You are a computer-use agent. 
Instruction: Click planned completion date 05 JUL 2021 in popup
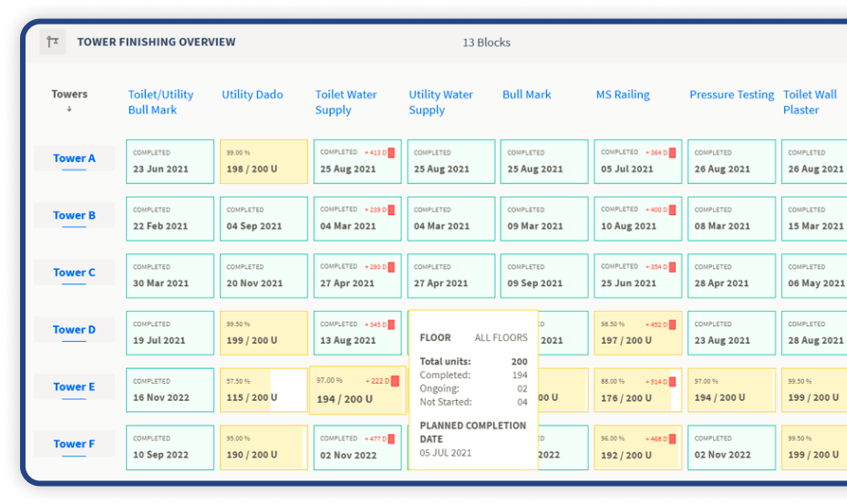click(x=446, y=453)
